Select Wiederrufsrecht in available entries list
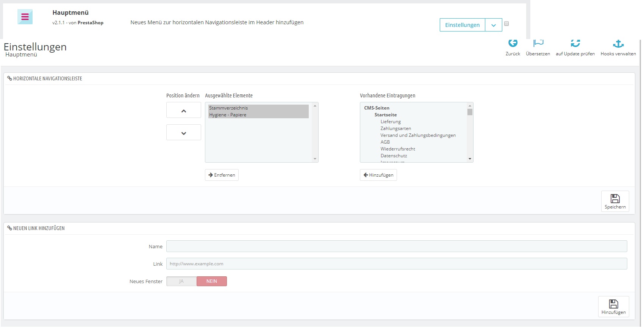 click(398, 149)
